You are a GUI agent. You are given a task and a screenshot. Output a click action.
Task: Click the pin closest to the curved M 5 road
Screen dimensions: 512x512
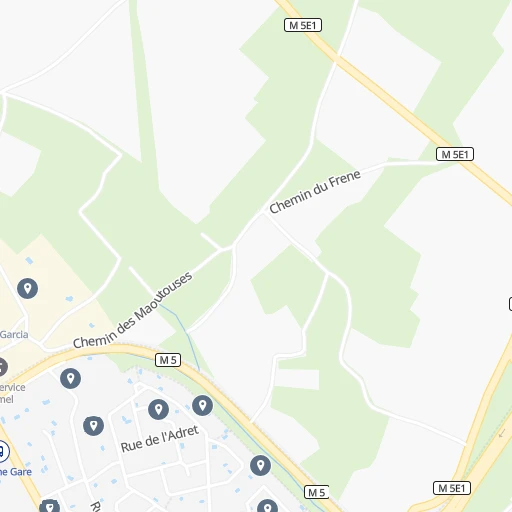click(x=202, y=405)
